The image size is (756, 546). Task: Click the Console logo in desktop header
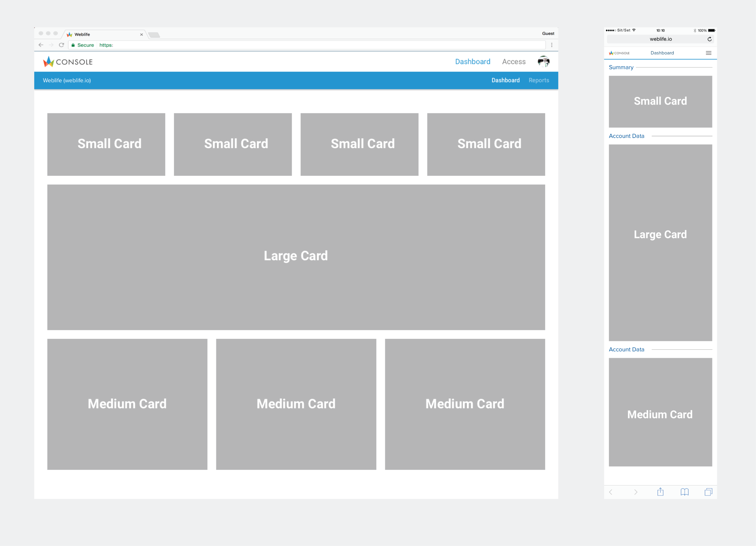click(68, 62)
